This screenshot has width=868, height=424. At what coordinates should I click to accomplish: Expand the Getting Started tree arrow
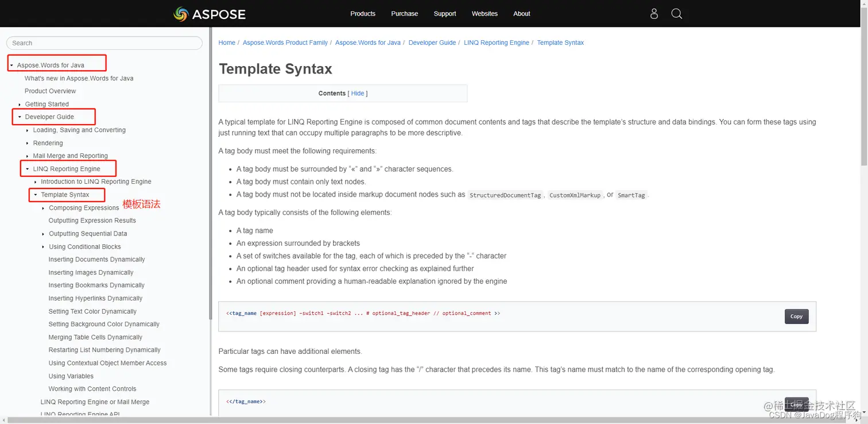coord(20,105)
